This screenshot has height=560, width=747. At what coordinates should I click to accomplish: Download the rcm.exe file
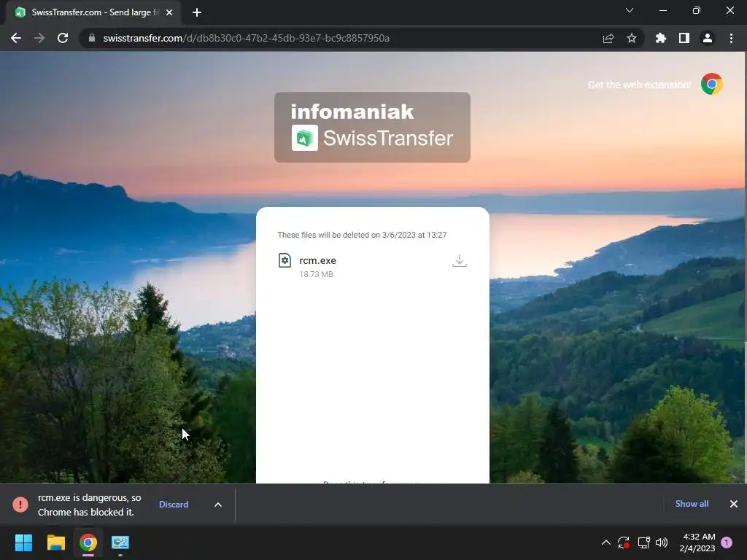[x=460, y=261]
